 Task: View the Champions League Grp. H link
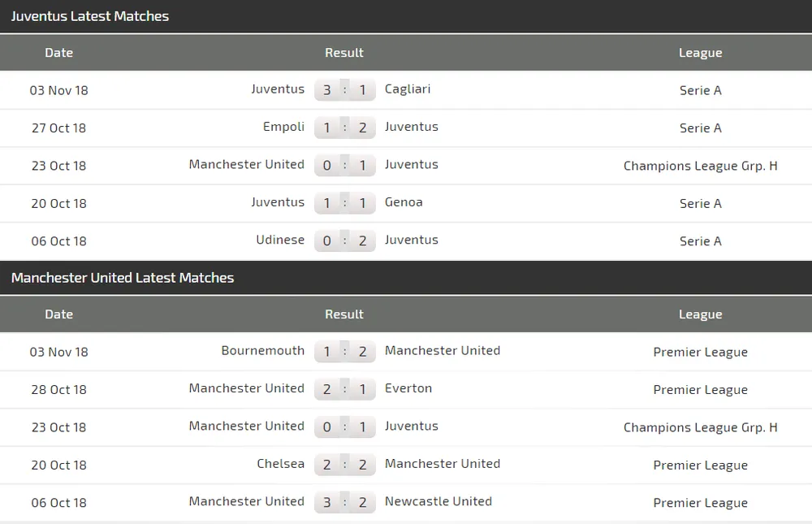700,166
